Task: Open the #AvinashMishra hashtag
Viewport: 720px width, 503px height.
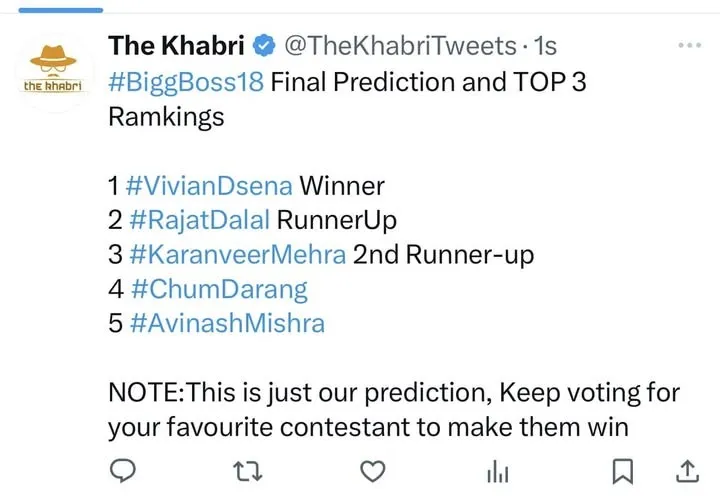Action: pyautogui.click(x=227, y=323)
